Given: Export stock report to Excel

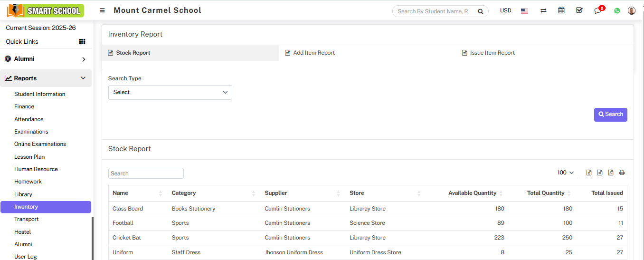Looking at the screenshot, I should (588, 173).
